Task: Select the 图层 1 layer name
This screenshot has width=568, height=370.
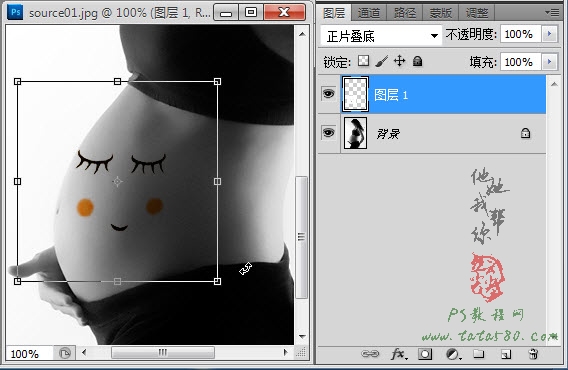Action: [x=391, y=95]
